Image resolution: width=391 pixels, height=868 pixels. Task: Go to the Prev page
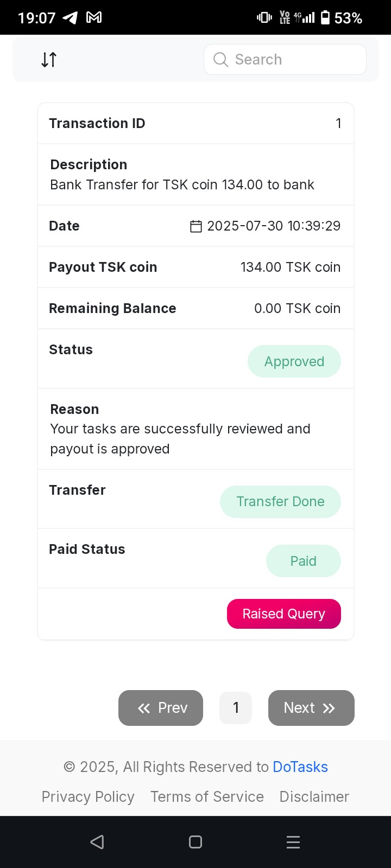coord(161,708)
